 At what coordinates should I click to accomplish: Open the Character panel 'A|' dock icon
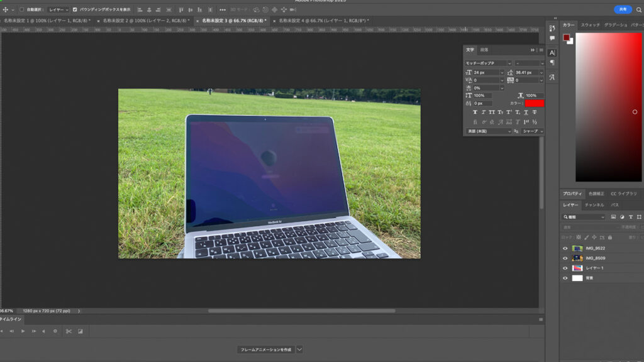click(x=552, y=53)
